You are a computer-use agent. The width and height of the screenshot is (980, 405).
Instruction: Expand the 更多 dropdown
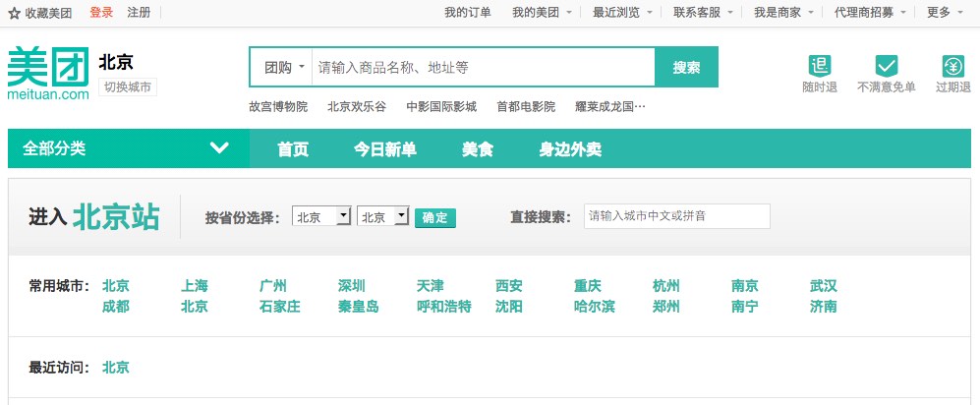coord(945,13)
